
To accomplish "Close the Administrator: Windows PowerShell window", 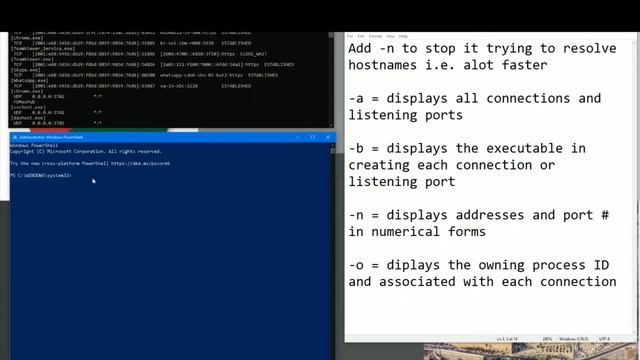I will [328, 137].
